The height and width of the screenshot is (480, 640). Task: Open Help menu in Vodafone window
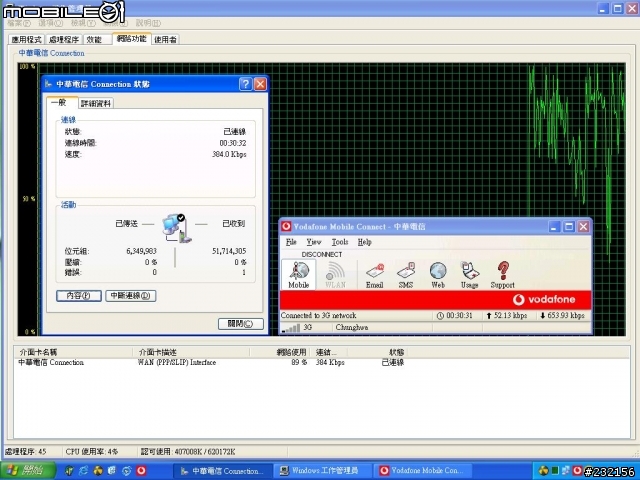pyautogui.click(x=364, y=242)
